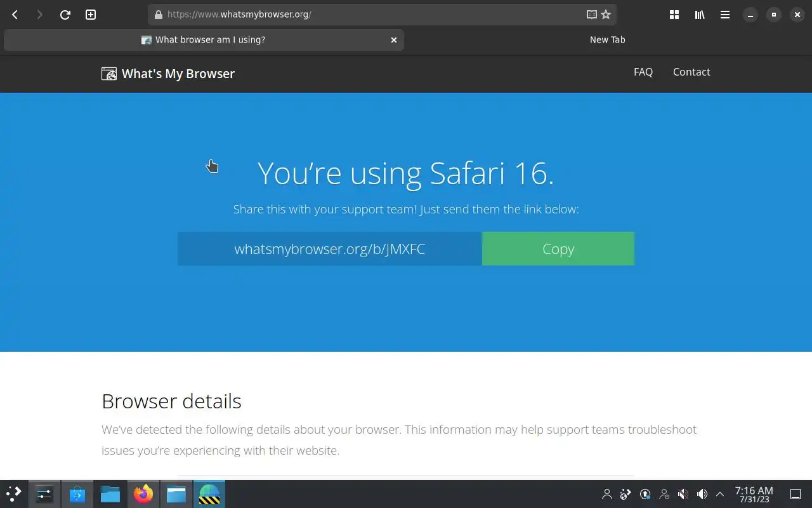
Task: Open the tabs overview grid icon
Action: (674, 15)
